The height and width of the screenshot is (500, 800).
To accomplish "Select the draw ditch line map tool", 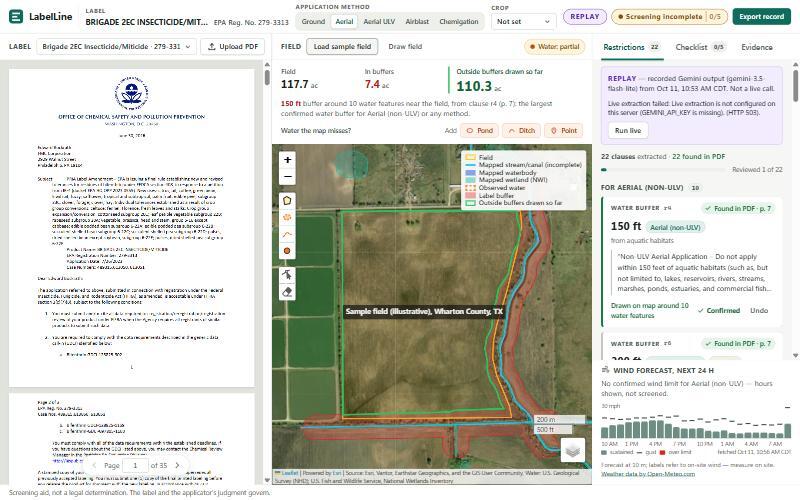I will 287,234.
